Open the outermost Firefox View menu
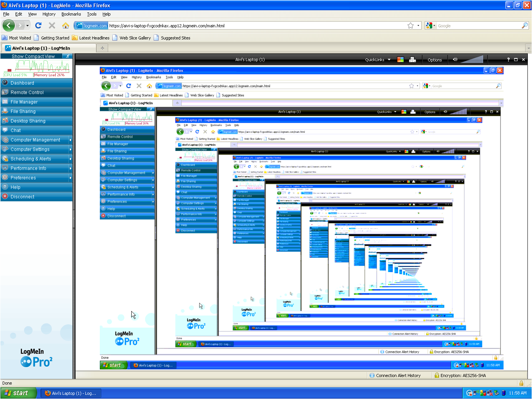 [x=33, y=14]
